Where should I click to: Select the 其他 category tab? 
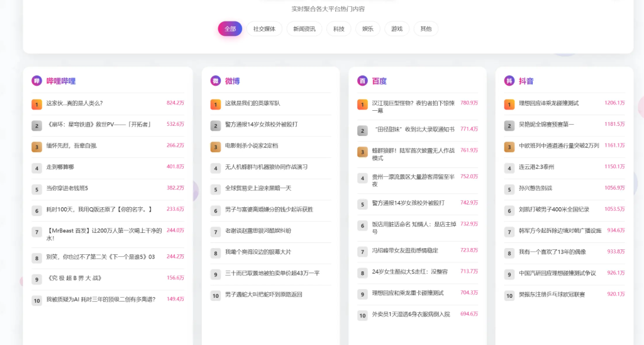(426, 29)
